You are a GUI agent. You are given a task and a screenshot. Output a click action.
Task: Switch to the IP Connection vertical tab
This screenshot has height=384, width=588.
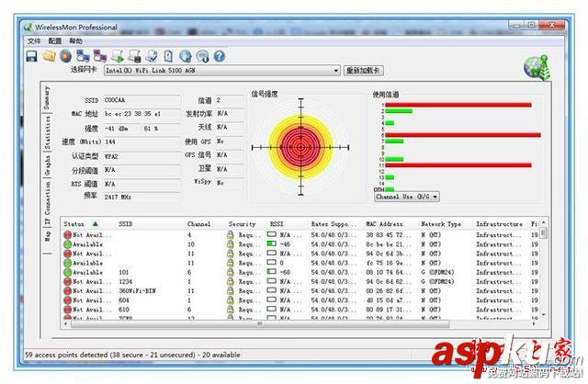point(47,203)
